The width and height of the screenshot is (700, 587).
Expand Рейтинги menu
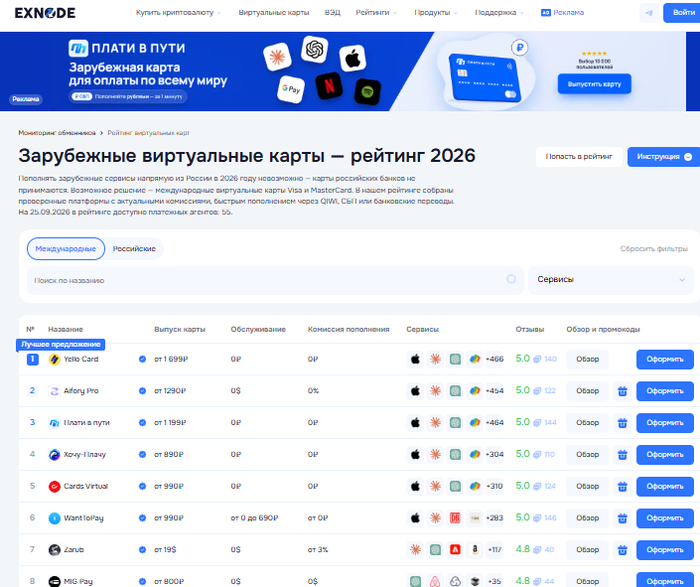pyautogui.click(x=376, y=12)
